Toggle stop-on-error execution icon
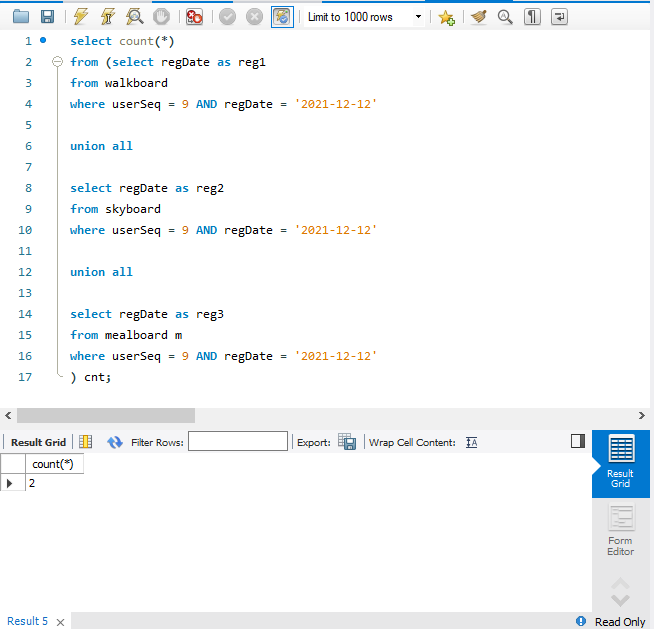Viewport: 654px width, 629px height. point(194,17)
